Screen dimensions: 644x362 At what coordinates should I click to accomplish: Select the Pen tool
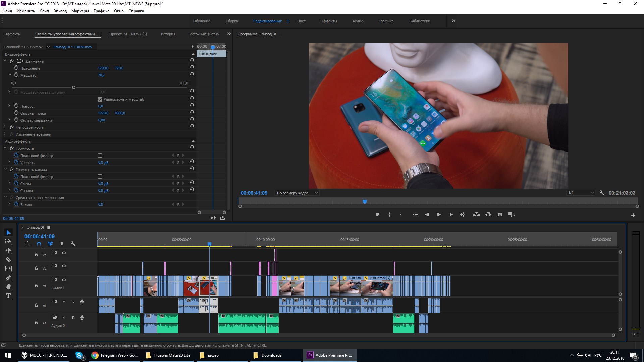[8, 278]
